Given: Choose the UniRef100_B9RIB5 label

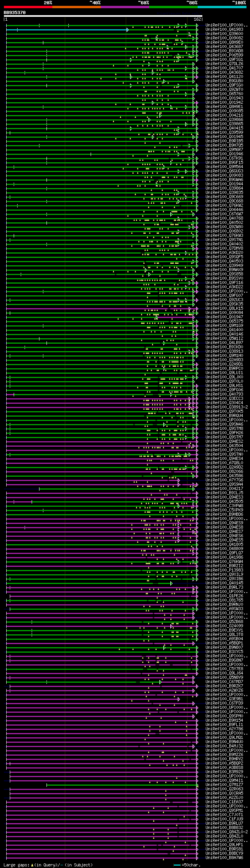Looking at the screenshot, I should [224, 141].
